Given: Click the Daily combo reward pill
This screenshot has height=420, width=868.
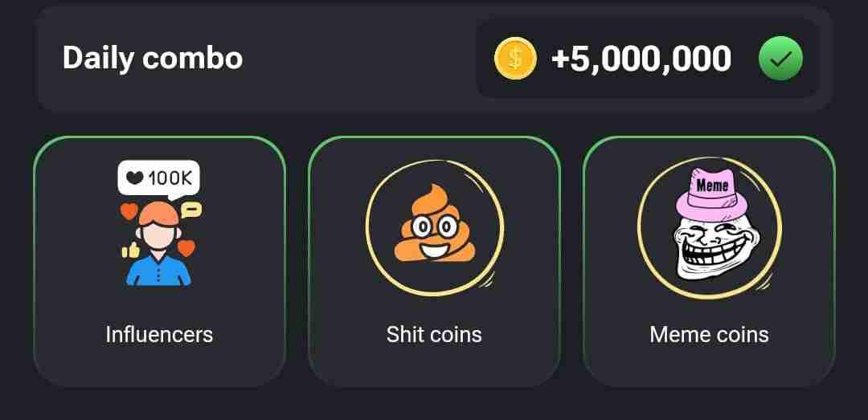Looking at the screenshot, I should pyautogui.click(x=648, y=58).
